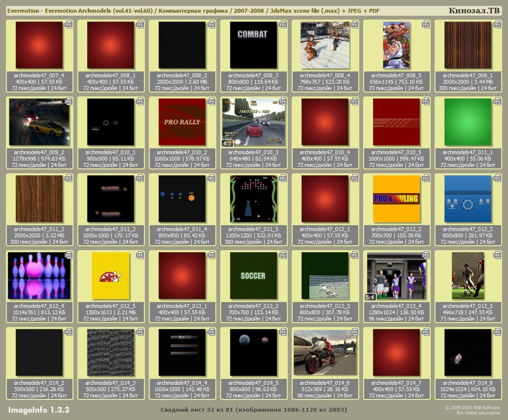The width and height of the screenshot is (508, 420).
Task: Select the Street Fighter art thumbnail archmodels47_008_5
Action: [x=396, y=45]
